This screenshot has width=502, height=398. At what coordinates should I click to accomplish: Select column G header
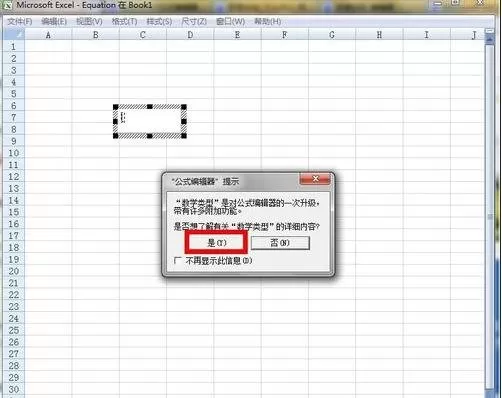[x=332, y=35]
